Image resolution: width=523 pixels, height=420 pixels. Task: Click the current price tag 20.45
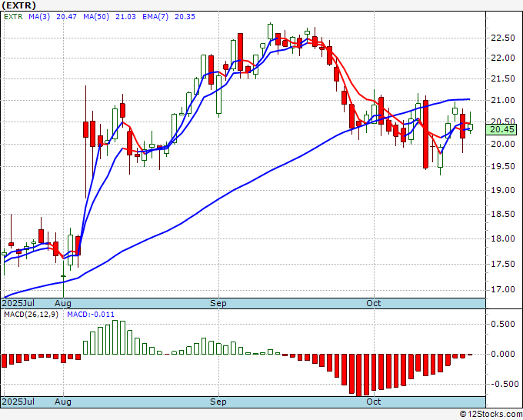tap(502, 129)
